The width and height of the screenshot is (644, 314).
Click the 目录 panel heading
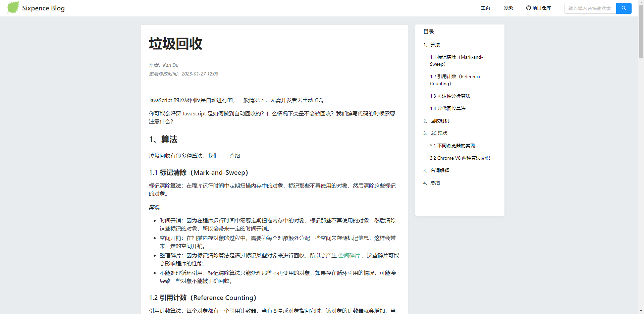tap(429, 32)
